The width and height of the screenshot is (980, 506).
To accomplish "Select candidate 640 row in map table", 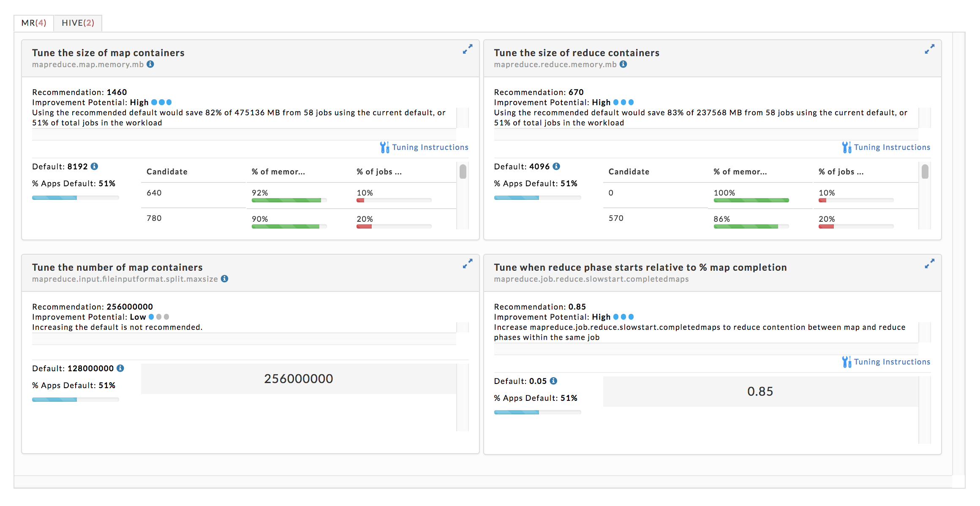I will point(299,195).
